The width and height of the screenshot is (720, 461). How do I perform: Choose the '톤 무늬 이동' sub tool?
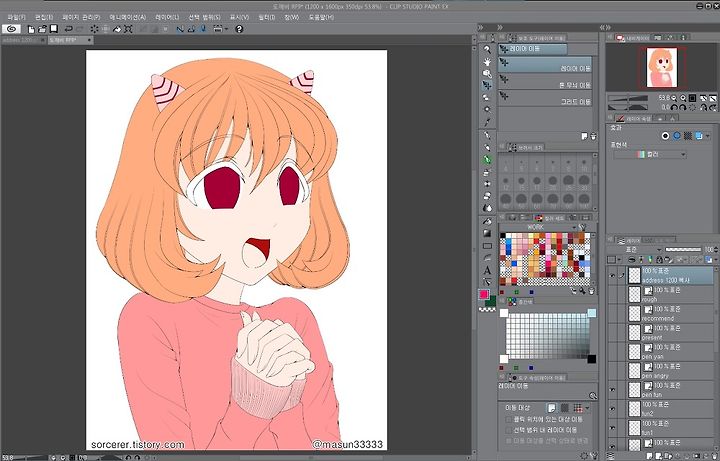(545, 82)
